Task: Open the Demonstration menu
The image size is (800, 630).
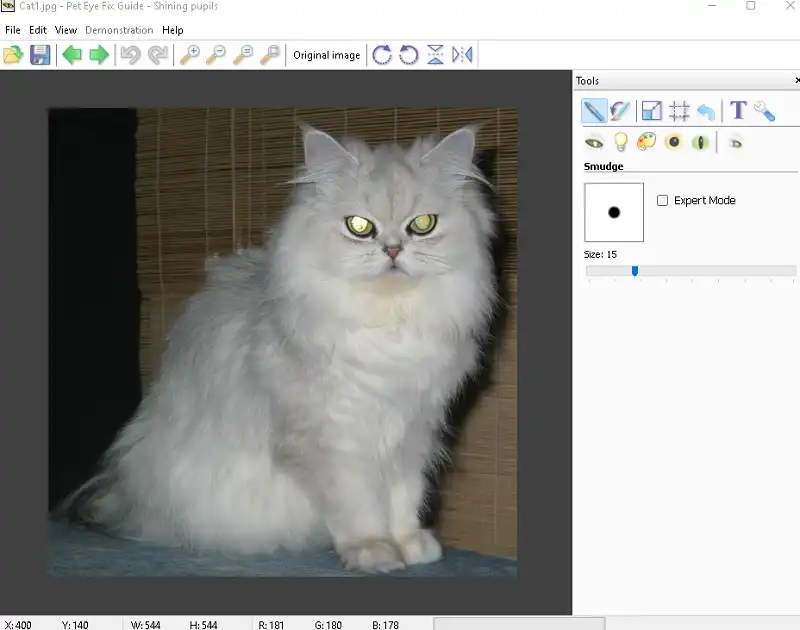Action: coord(119,30)
